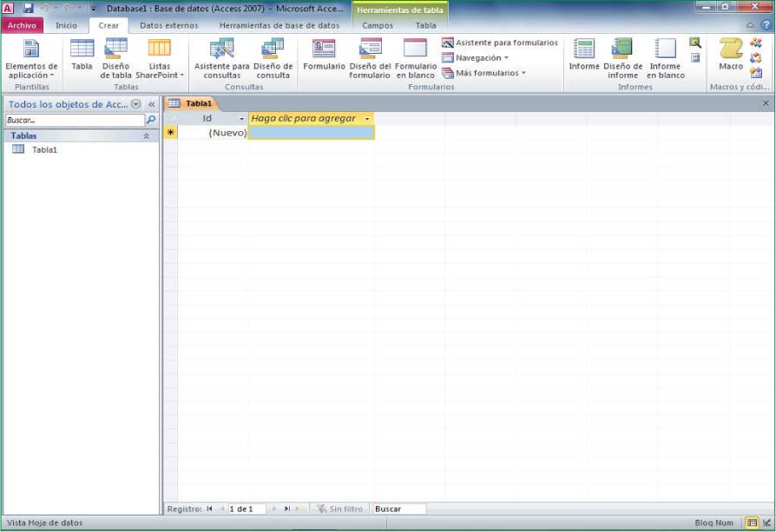Open Diseño de informe
The width and height of the screenshot is (776, 532).
622,59
